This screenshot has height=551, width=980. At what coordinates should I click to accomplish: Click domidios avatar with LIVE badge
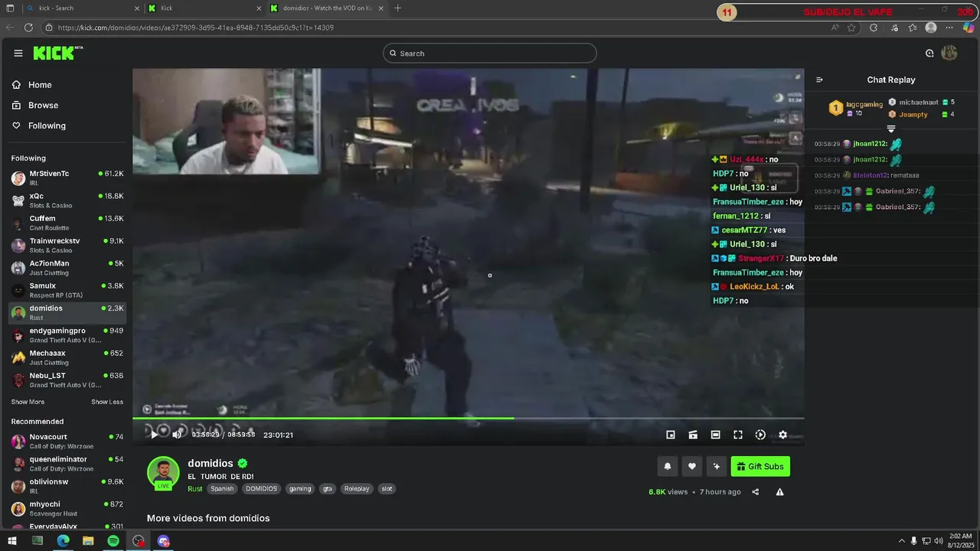(x=163, y=473)
